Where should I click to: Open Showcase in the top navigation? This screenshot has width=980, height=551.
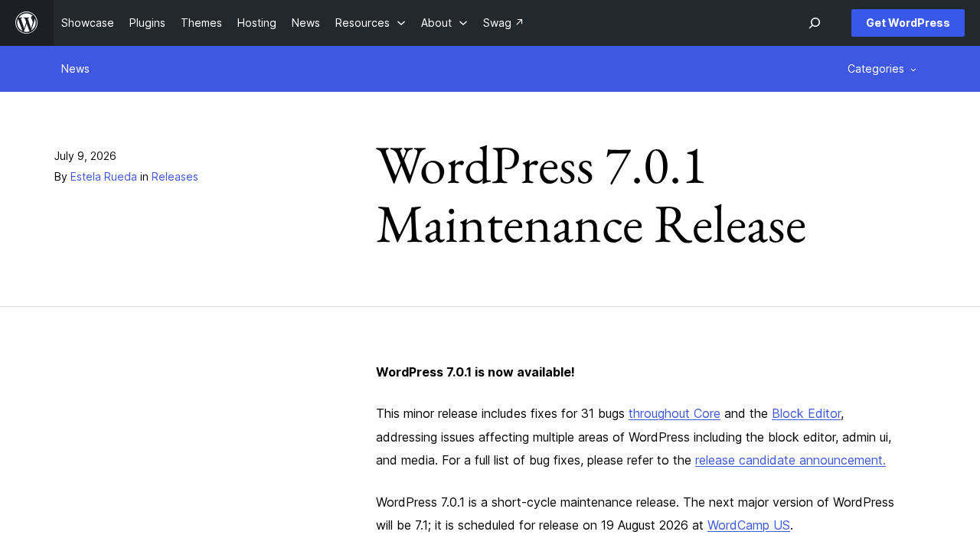87,23
